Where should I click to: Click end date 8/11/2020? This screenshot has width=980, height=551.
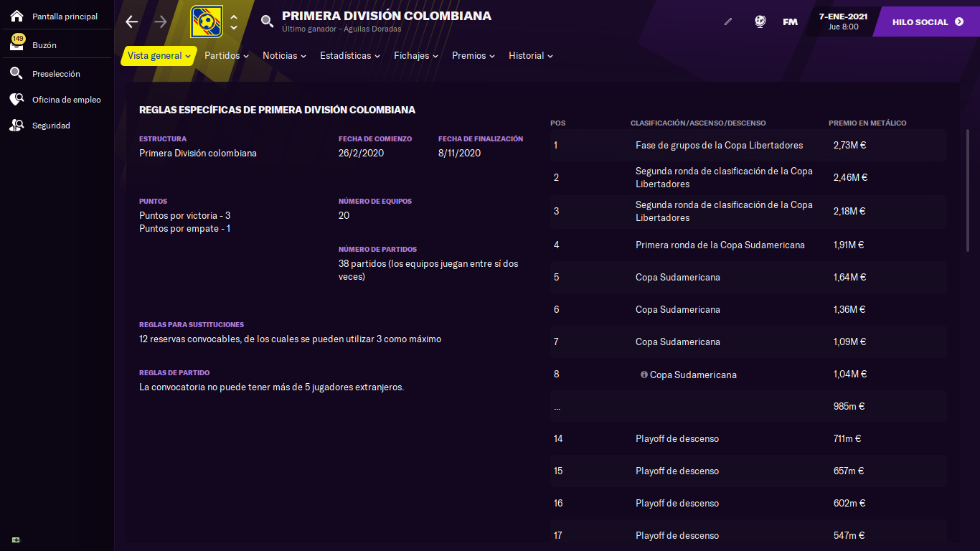point(459,153)
